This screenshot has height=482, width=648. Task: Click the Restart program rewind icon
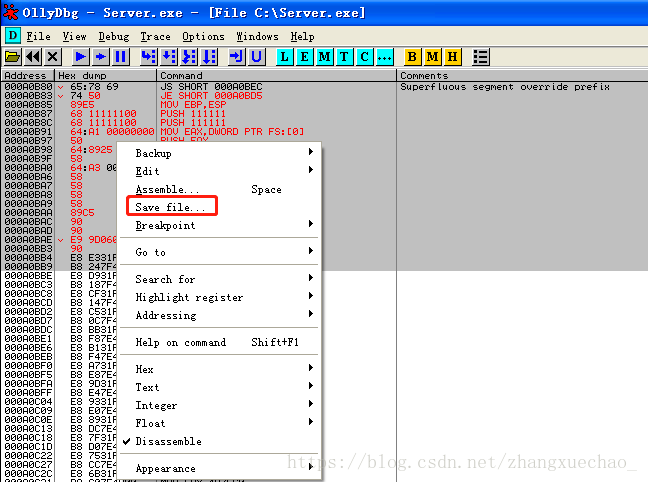pyautogui.click(x=33, y=57)
